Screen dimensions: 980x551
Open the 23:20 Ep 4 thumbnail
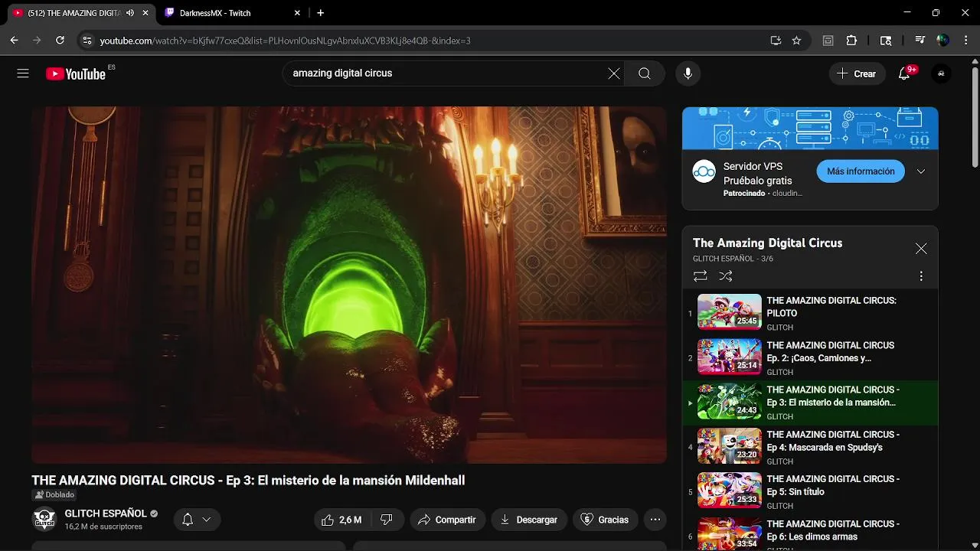pyautogui.click(x=730, y=446)
